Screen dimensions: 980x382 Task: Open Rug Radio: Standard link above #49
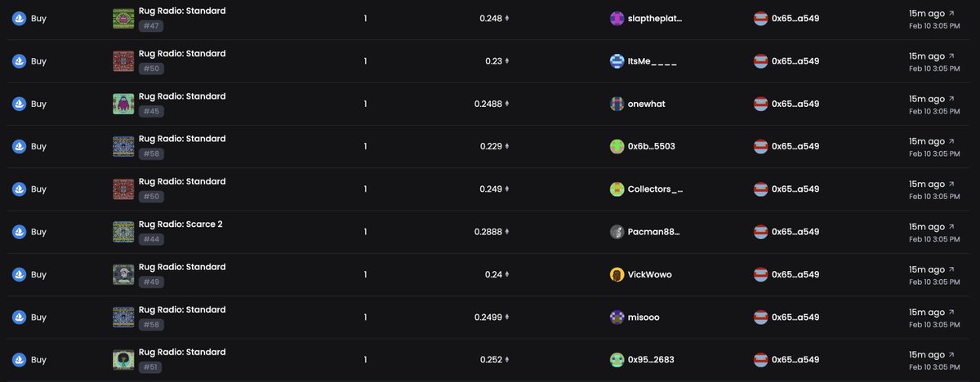pyautogui.click(x=182, y=267)
